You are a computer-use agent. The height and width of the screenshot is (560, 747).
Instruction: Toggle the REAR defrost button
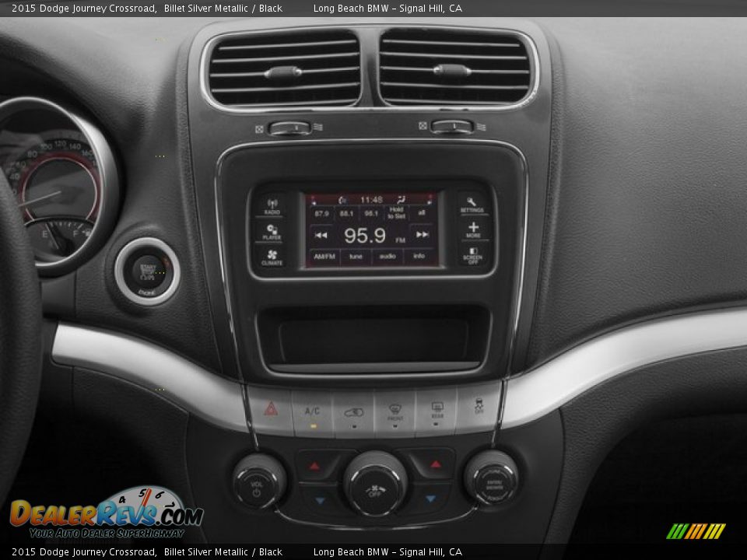pyautogui.click(x=437, y=411)
